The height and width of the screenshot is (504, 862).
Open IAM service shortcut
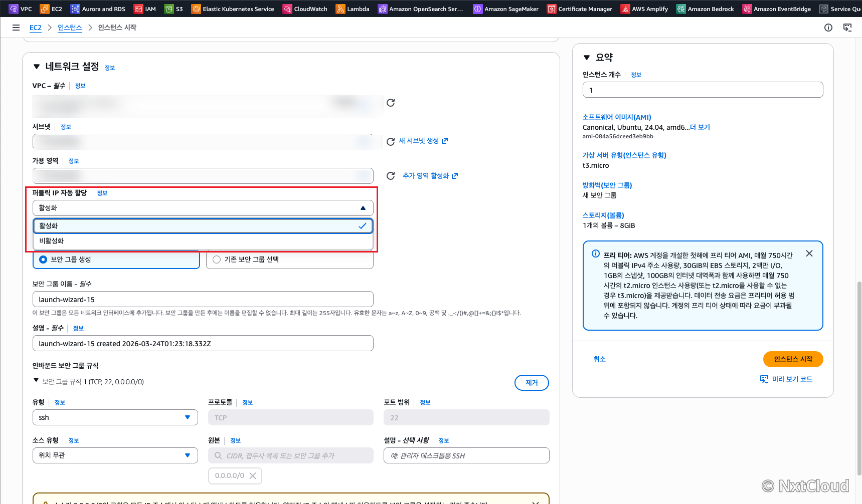coord(145,9)
